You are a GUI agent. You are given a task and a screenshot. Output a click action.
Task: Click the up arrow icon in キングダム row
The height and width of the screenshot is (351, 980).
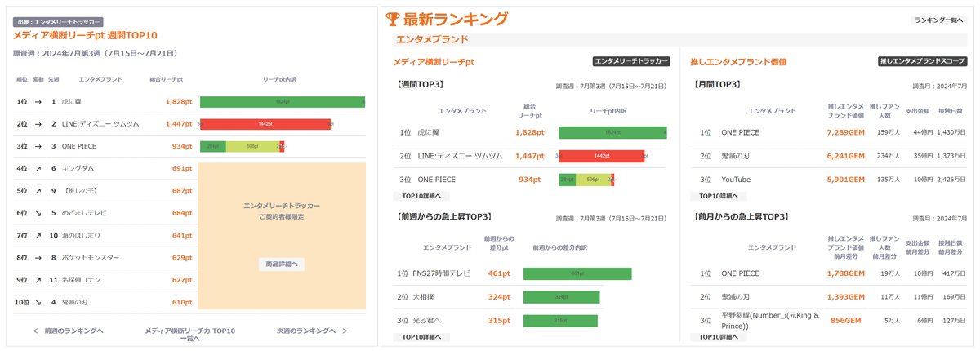coord(38,169)
